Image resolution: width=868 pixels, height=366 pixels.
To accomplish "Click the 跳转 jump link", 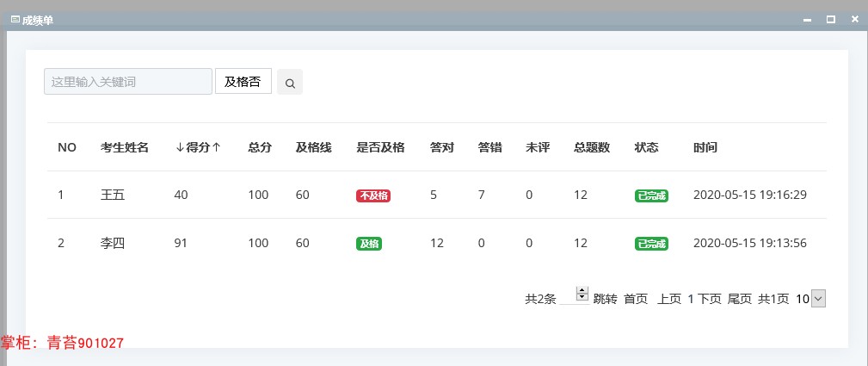I will (605, 300).
